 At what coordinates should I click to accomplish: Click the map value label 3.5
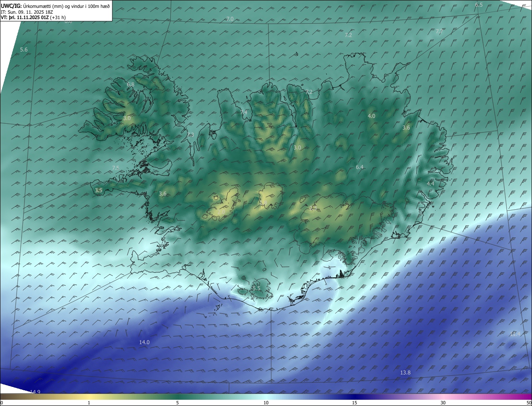coord(99,190)
